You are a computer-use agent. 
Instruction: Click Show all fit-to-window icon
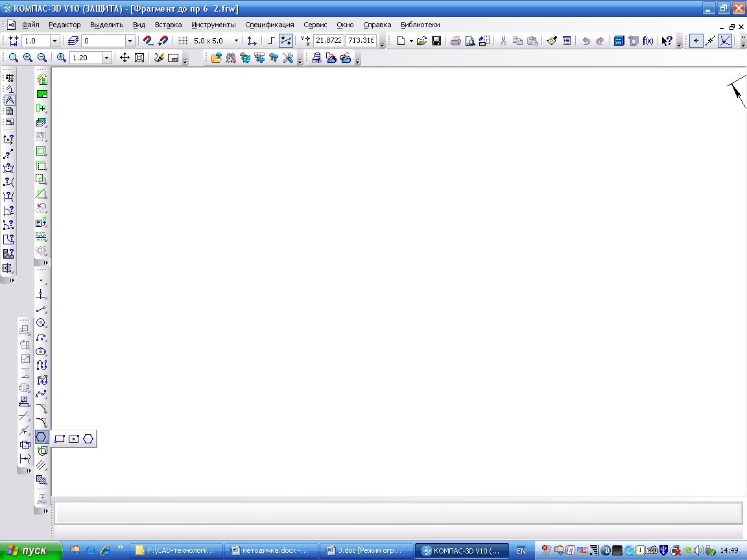tap(139, 58)
